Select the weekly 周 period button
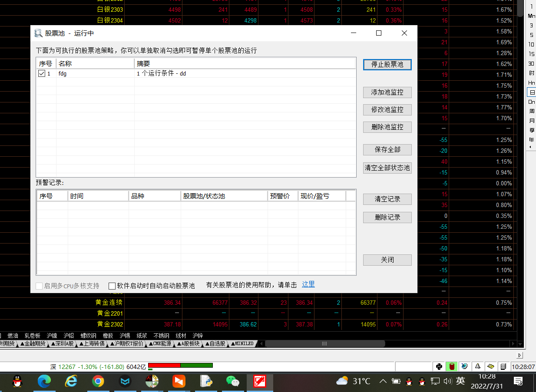The height and width of the screenshot is (392, 536). [x=532, y=111]
